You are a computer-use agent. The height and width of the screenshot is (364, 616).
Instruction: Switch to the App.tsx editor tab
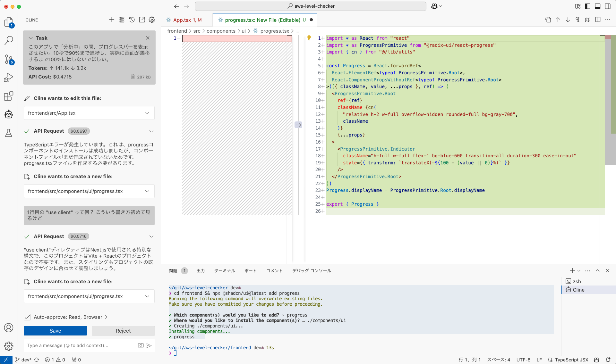182,20
